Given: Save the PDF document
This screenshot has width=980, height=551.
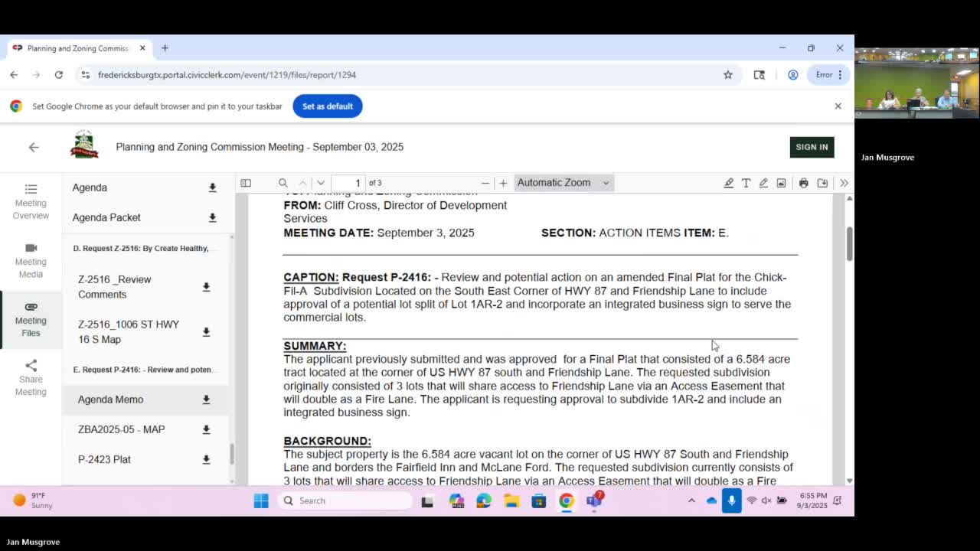Looking at the screenshot, I should pyautogui.click(x=822, y=183).
